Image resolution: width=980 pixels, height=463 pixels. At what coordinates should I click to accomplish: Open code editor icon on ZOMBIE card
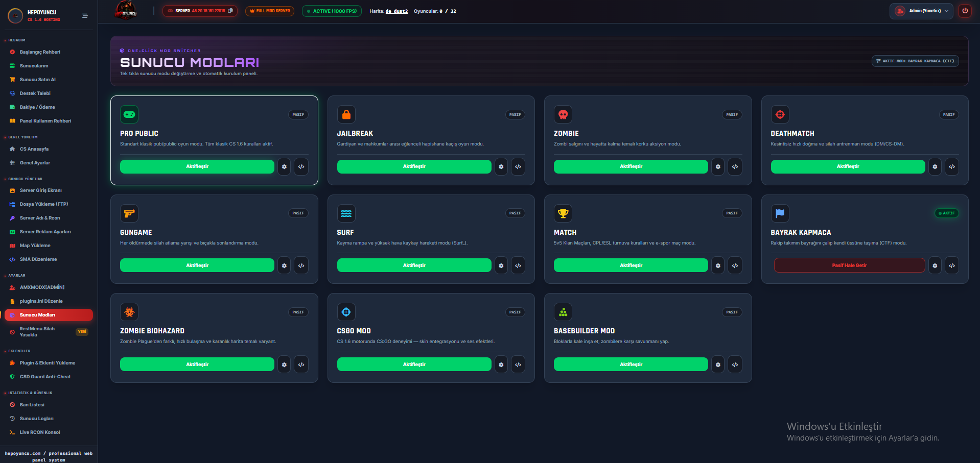735,167
